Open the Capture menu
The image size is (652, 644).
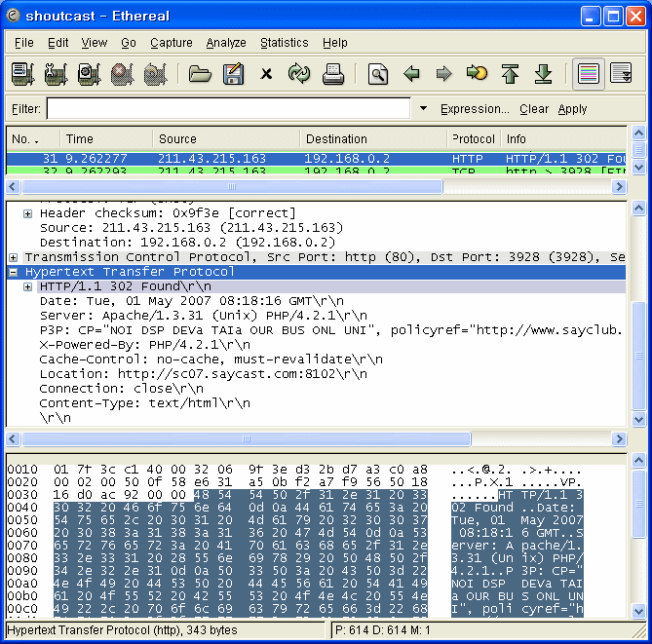[172, 43]
